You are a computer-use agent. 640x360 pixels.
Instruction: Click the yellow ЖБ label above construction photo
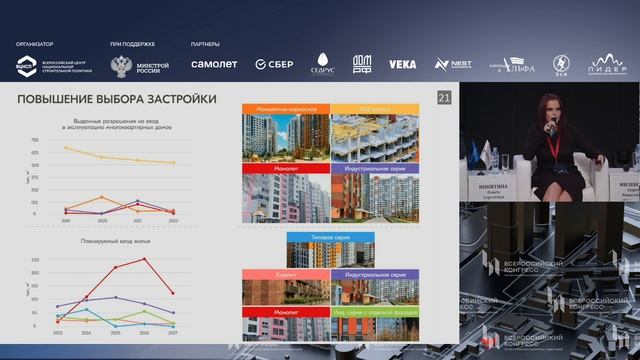pyautogui.click(x=375, y=109)
